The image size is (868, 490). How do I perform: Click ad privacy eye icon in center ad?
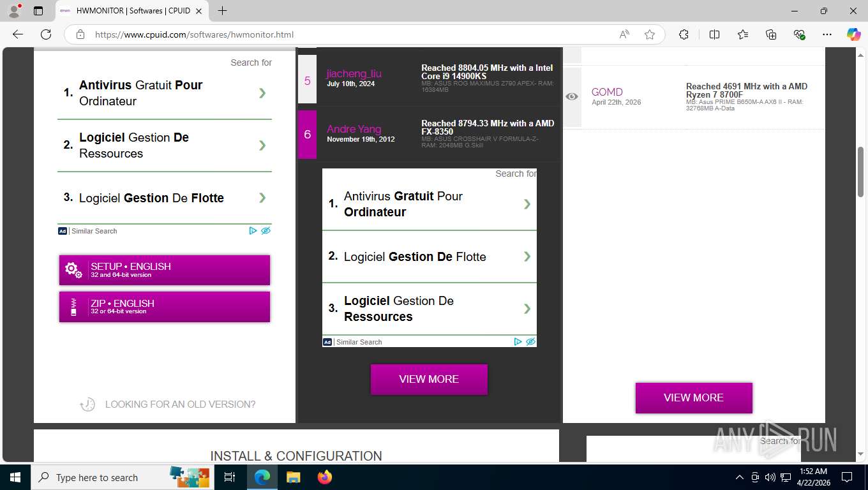pos(530,342)
